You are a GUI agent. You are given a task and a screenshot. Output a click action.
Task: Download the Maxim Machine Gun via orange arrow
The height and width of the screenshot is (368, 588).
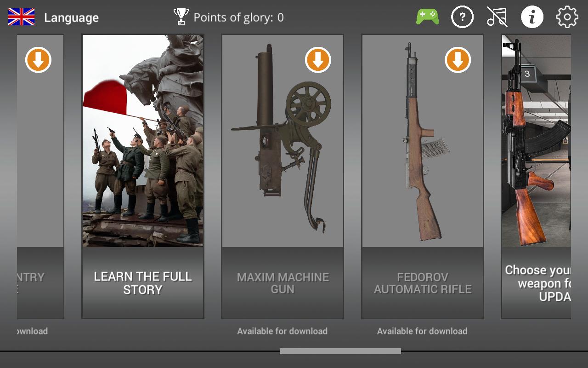point(318,60)
